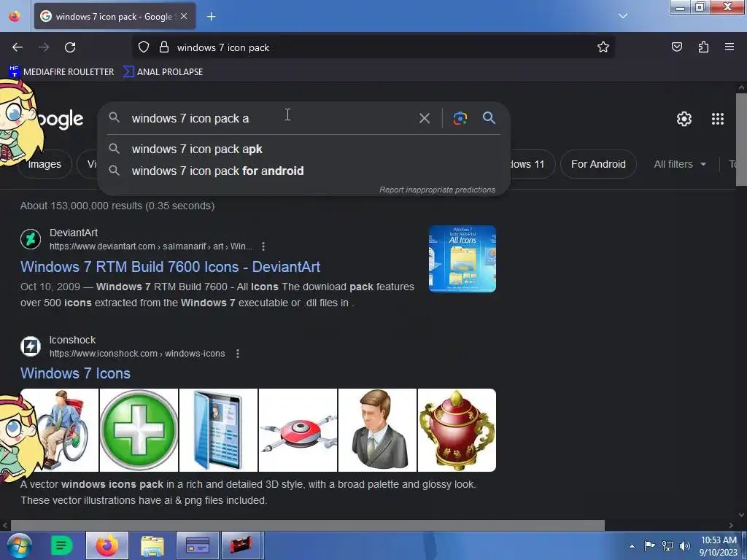The height and width of the screenshot is (560, 747).
Task: Open Windows 7 RTM Build 7600 Icons result
Action: [170, 267]
